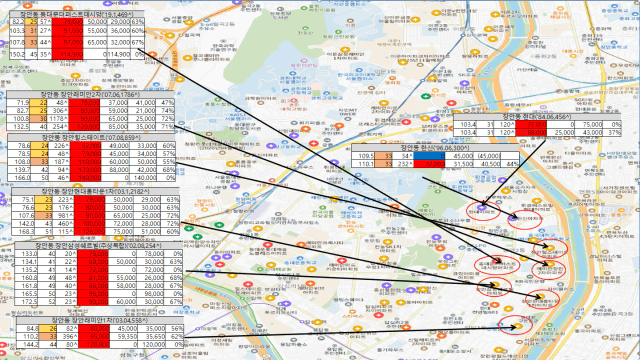Screen dimensions: 640x360
Task: Select 1178 units cell in 래미안2차 table
Action: tap(58, 119)
